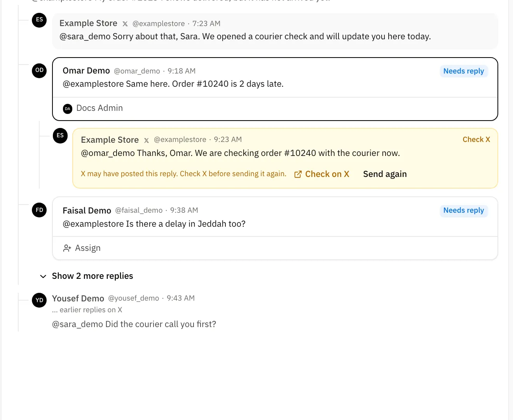The width and height of the screenshot is (513, 420).
Task: Open Docs Admin assignee on Omar's message
Action: tap(93, 108)
